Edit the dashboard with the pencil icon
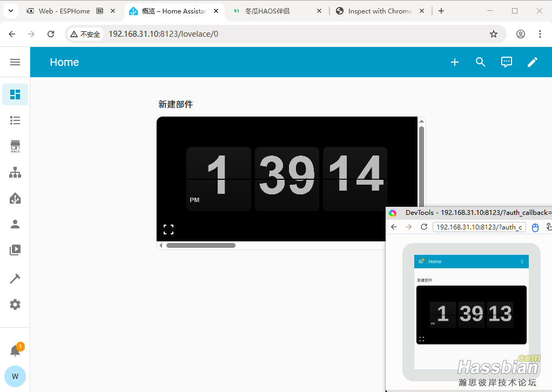 point(533,62)
